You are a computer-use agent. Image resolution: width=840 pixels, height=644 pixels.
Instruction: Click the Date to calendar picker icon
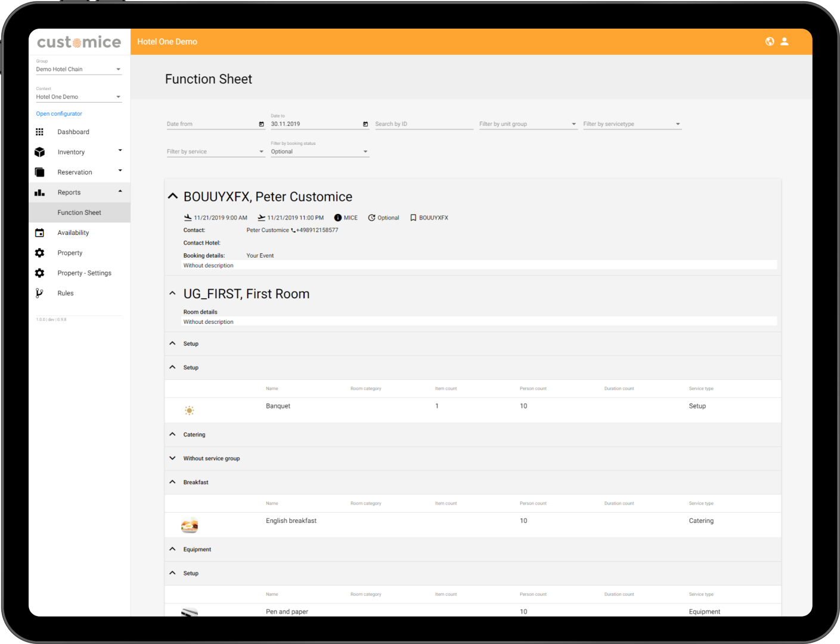[x=365, y=124]
